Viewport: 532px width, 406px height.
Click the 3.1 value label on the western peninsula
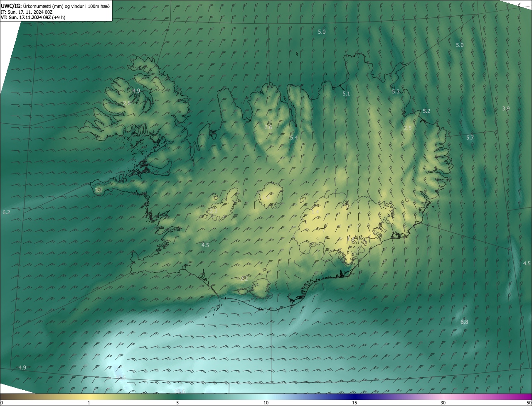click(99, 190)
